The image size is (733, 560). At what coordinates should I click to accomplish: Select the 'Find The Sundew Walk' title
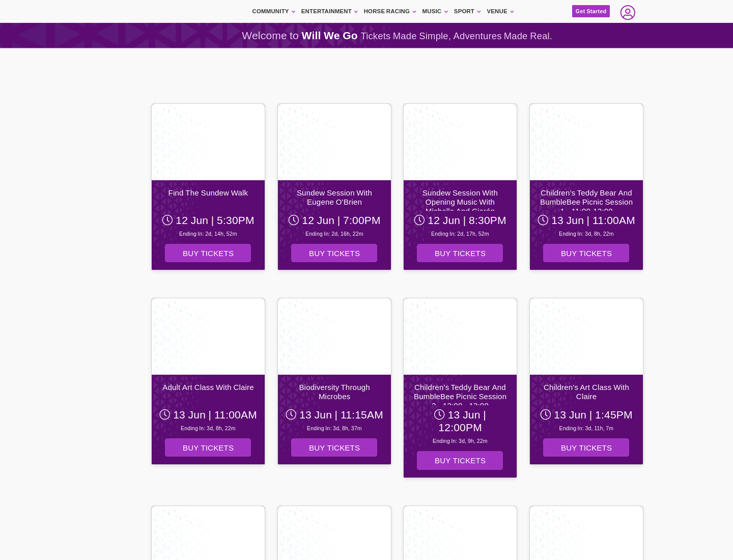coord(208,193)
